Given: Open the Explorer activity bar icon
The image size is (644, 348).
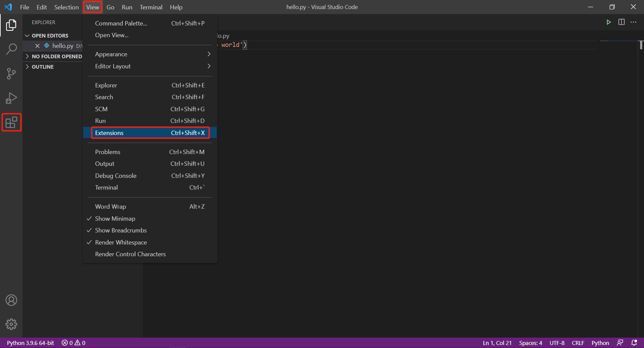Looking at the screenshot, I should [x=11, y=25].
